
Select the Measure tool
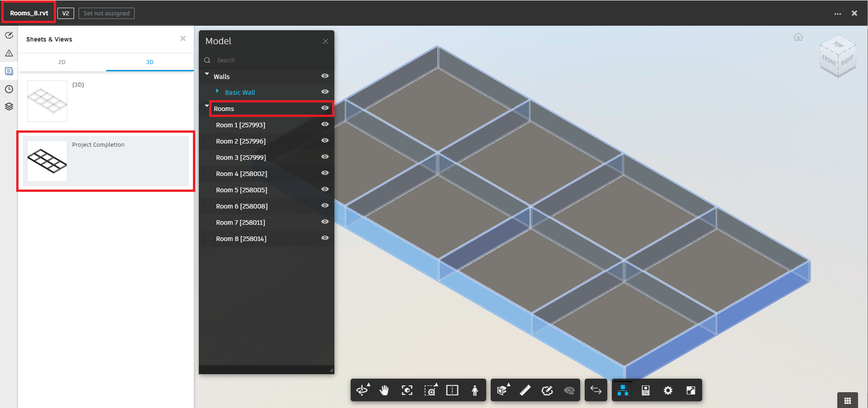point(525,390)
